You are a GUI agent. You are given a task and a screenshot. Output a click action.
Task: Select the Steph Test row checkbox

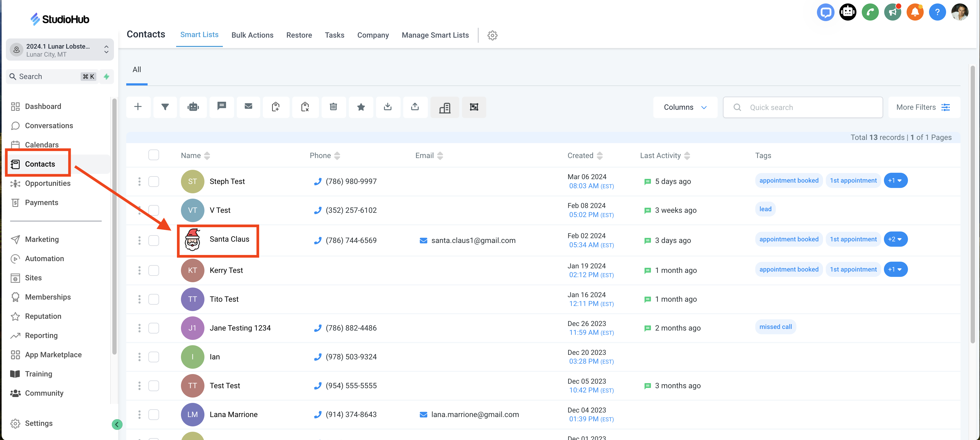(154, 182)
